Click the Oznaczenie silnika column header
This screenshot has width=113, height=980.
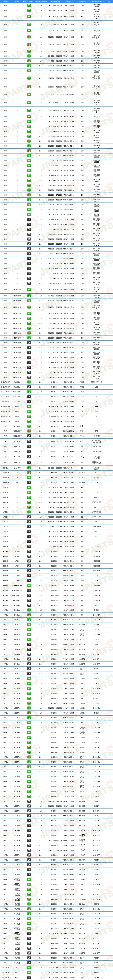click(x=97, y=2)
